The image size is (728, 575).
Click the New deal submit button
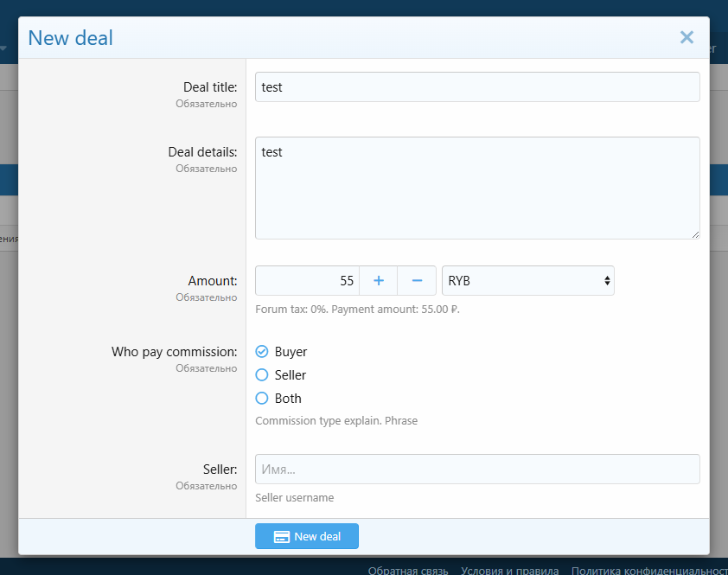tap(307, 536)
